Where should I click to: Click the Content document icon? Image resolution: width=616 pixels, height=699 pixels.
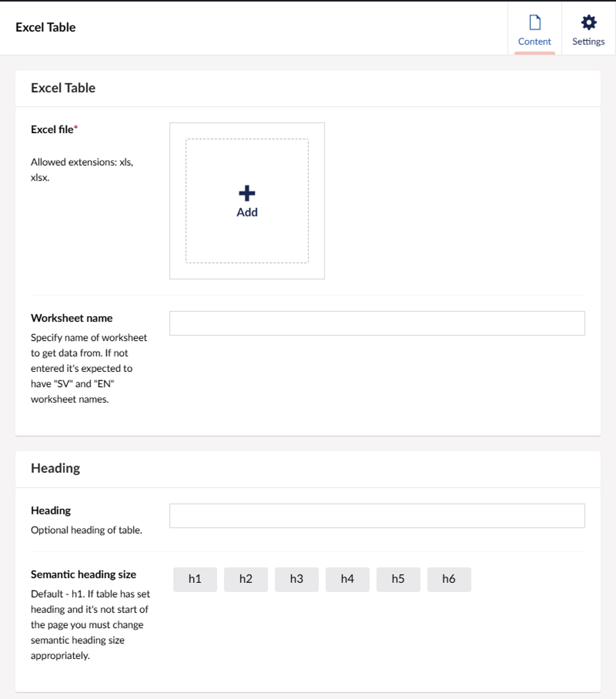[x=535, y=22]
